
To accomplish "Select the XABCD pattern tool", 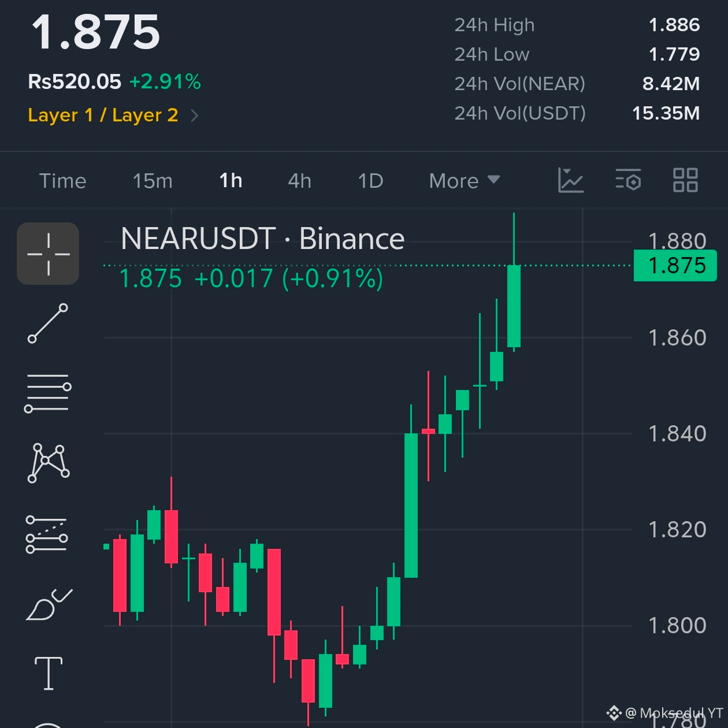I will tap(49, 463).
